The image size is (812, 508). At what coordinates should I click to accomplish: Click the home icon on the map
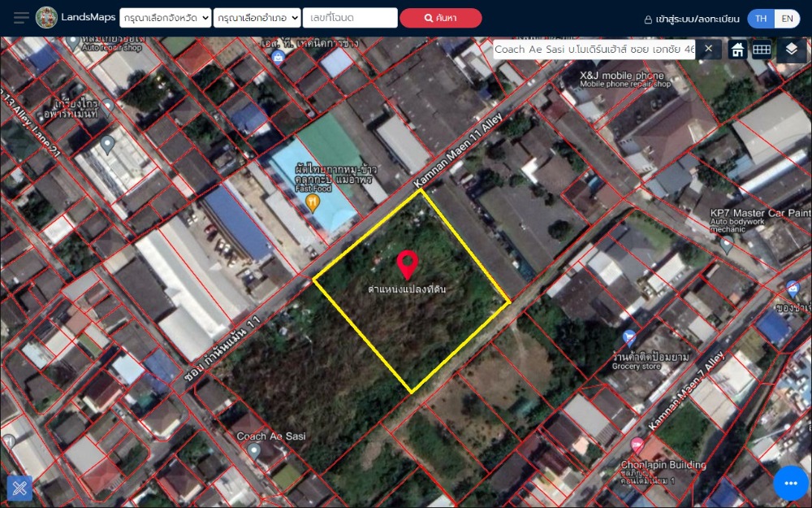pos(737,50)
